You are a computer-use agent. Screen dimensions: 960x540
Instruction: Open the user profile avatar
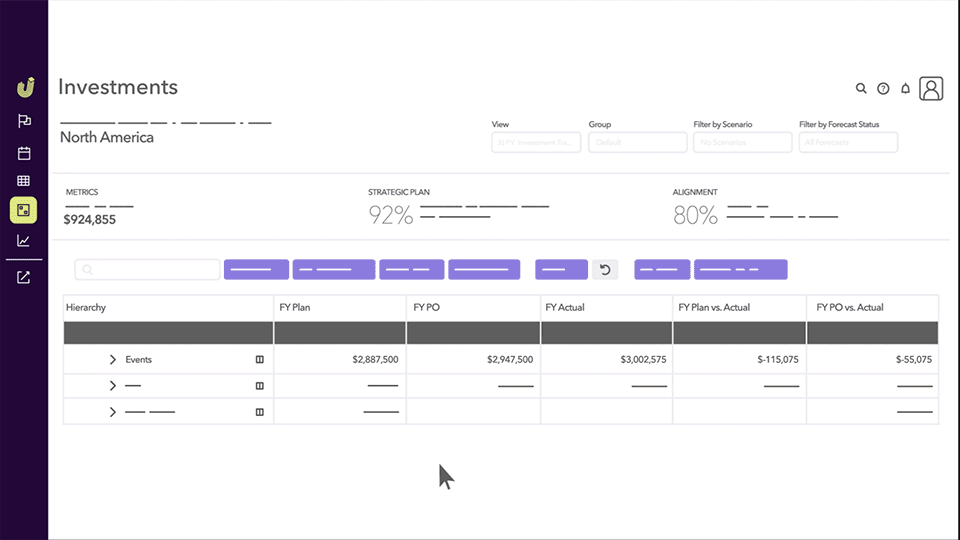point(931,88)
